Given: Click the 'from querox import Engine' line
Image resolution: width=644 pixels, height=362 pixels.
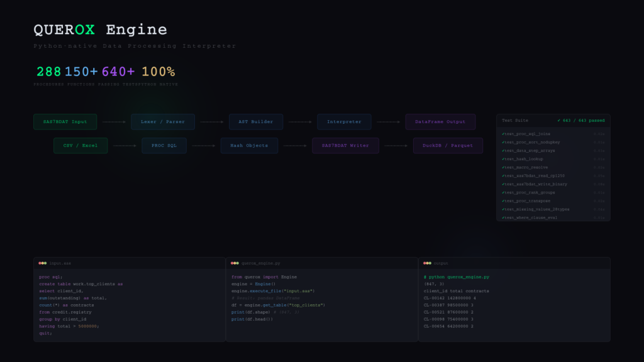Looking at the screenshot, I should [x=264, y=277].
